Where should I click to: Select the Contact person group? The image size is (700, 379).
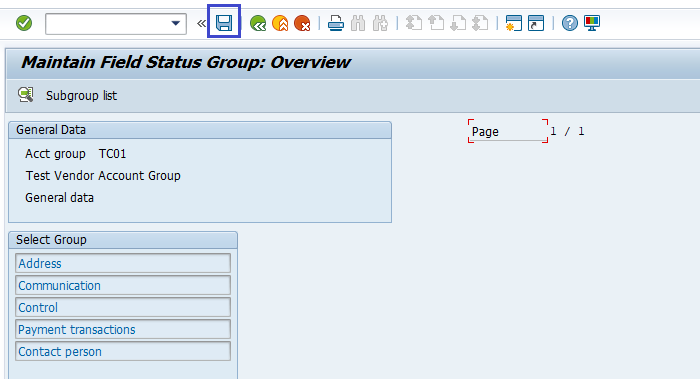click(123, 351)
